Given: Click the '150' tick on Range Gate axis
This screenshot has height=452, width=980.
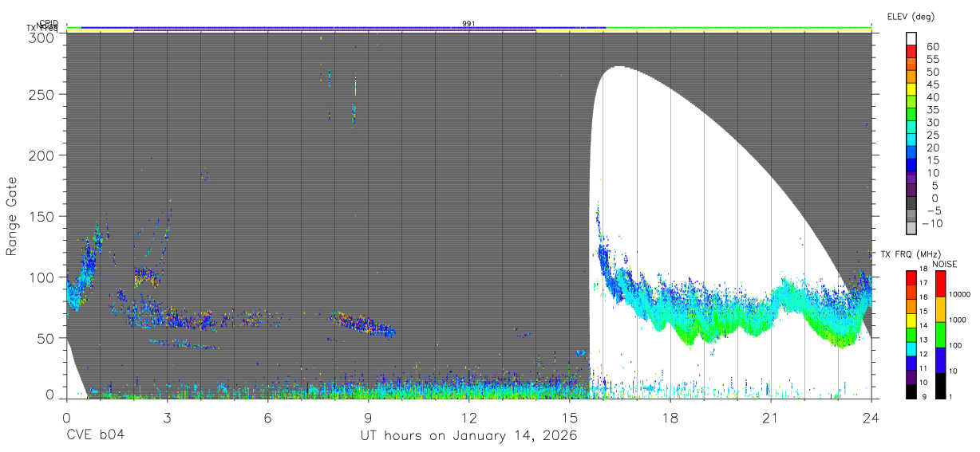Looking at the screenshot, I should click(41, 216).
